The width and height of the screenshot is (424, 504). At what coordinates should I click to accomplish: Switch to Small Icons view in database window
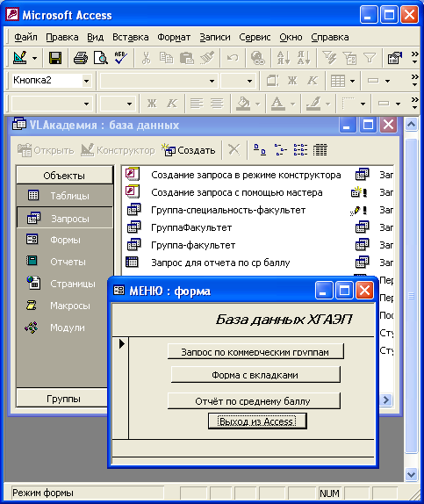click(x=280, y=150)
